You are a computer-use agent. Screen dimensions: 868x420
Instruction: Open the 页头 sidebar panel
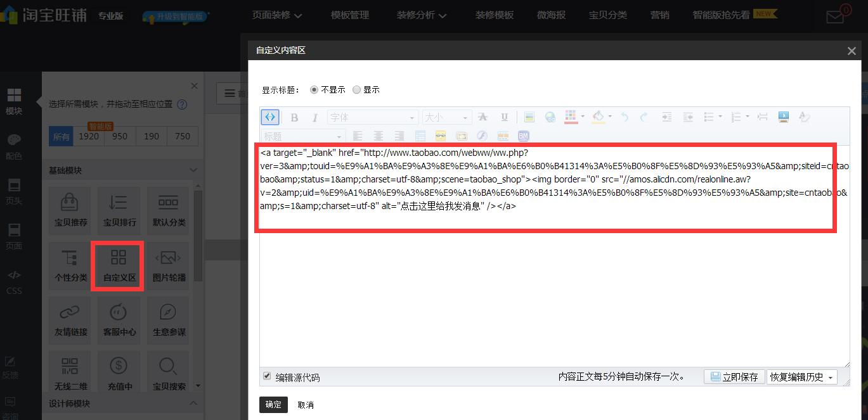14,192
